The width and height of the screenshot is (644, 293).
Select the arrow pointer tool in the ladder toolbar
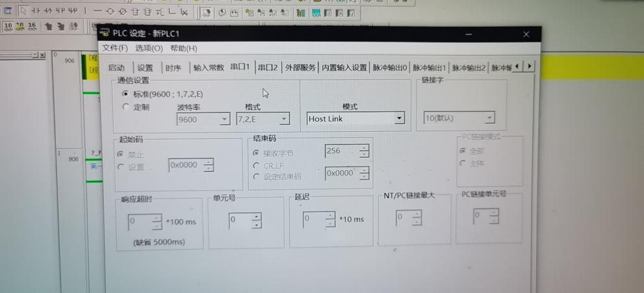click(23, 12)
